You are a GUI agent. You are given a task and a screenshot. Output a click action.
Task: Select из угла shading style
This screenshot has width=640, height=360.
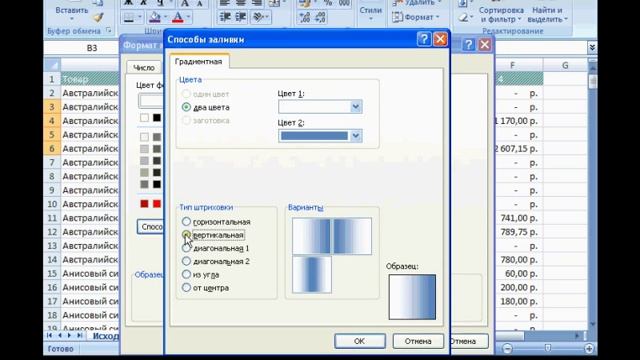[186, 274]
